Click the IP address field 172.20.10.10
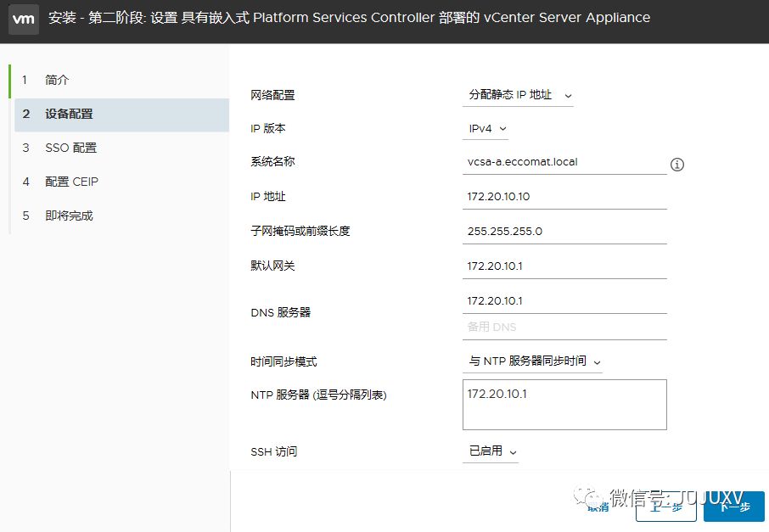Image resolution: width=769 pixels, height=532 pixels. coord(564,197)
